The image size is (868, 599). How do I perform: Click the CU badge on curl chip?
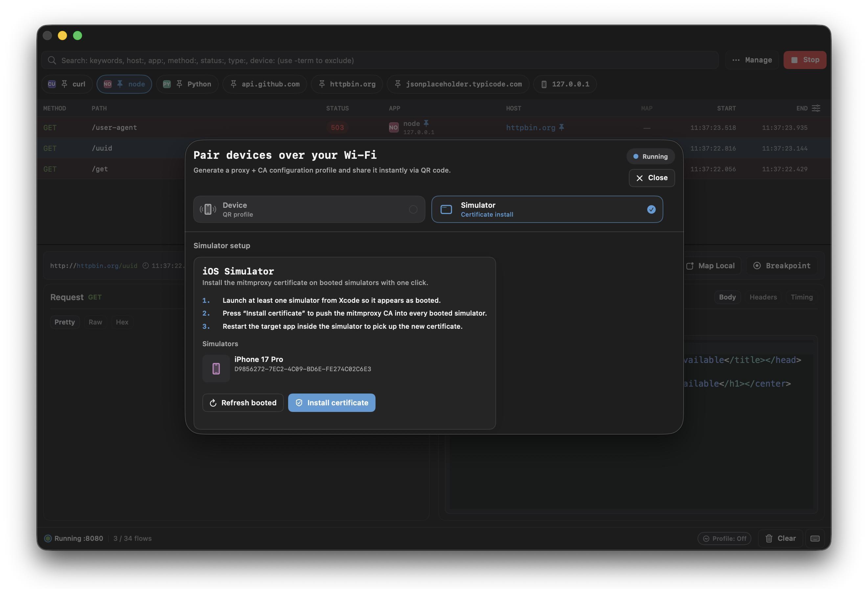point(52,84)
